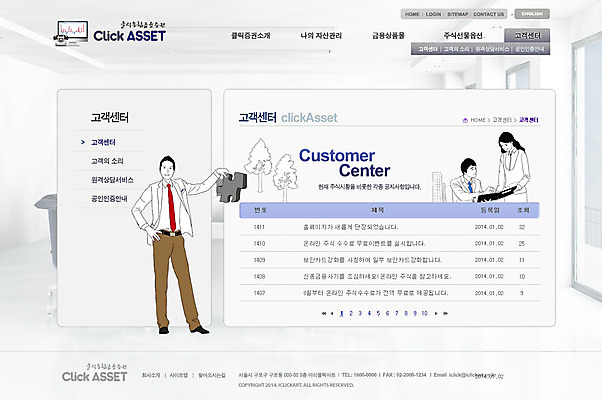Screen dimensions: 602x400
Task: Go to page 4 in pagination
Action: [x=369, y=314]
